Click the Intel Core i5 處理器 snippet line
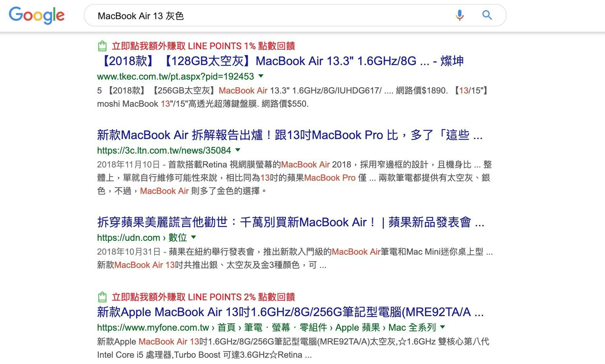Viewport: 605px width, 364px height. [x=204, y=355]
